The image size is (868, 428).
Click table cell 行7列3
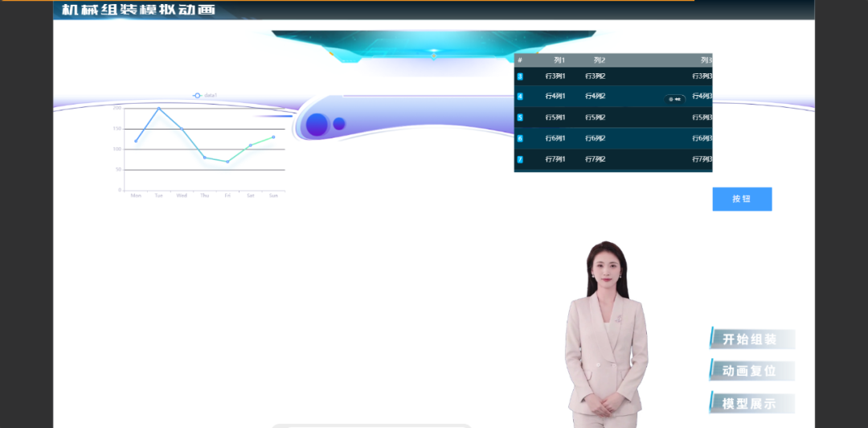tap(702, 159)
